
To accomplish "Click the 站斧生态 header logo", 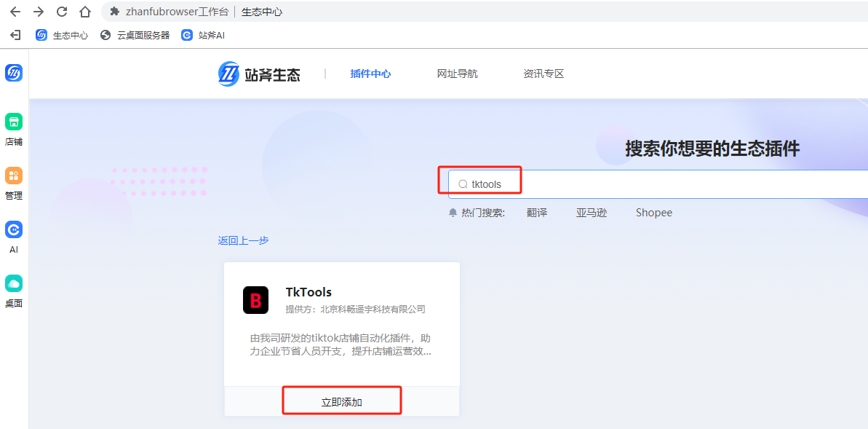I will 259,74.
